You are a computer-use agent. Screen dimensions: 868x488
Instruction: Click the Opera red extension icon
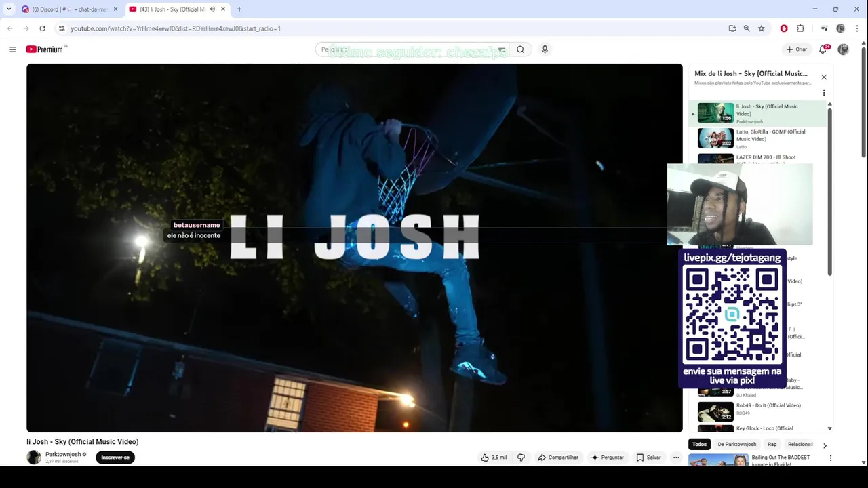784,28
